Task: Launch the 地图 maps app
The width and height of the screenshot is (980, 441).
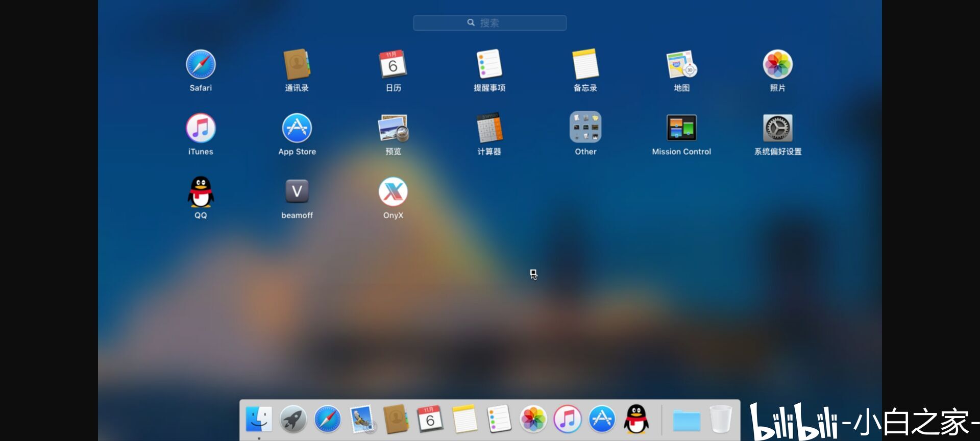Action: point(681,64)
